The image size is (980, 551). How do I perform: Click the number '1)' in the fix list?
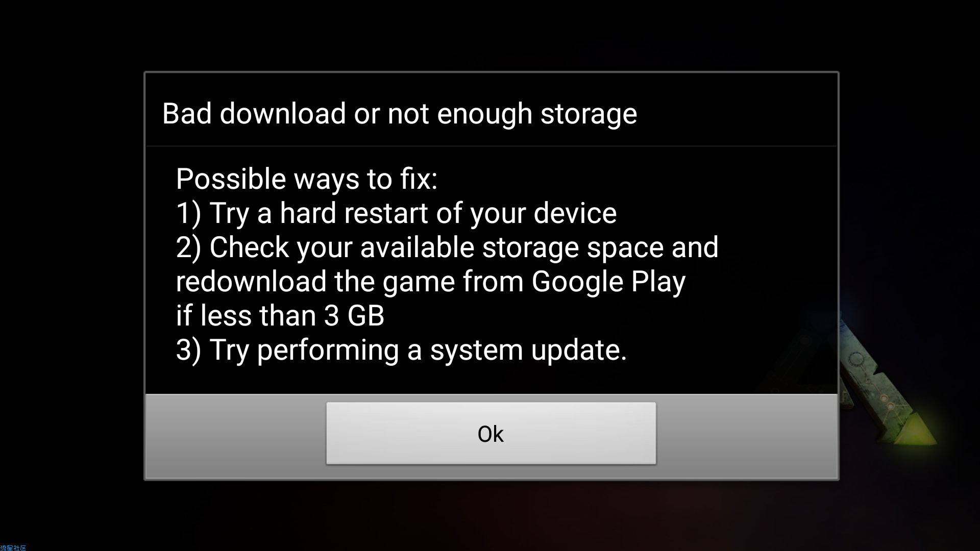188,213
